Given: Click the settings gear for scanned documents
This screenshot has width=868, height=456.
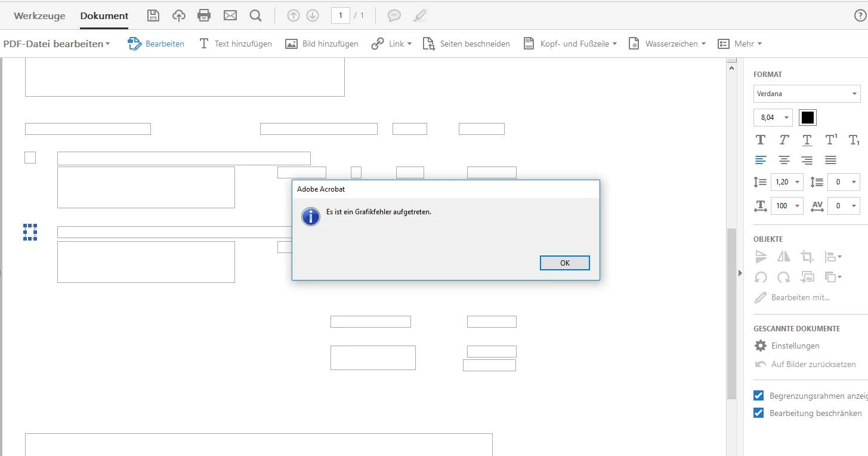Looking at the screenshot, I should [761, 346].
